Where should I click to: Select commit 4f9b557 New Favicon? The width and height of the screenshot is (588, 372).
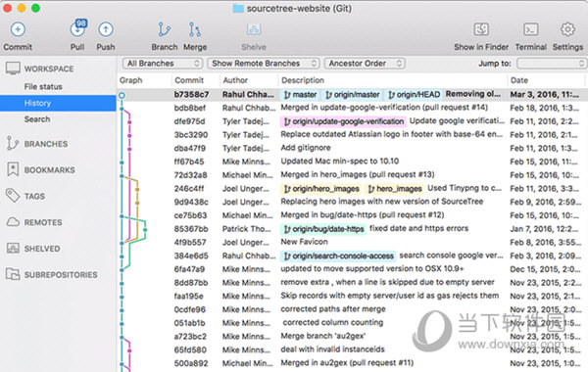click(352, 243)
